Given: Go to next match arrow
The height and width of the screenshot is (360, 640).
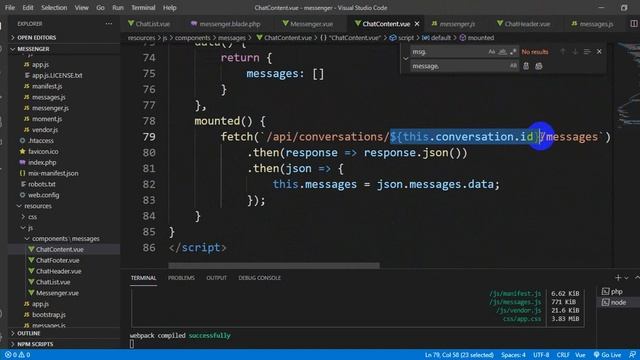Looking at the screenshot, I should click(575, 52).
